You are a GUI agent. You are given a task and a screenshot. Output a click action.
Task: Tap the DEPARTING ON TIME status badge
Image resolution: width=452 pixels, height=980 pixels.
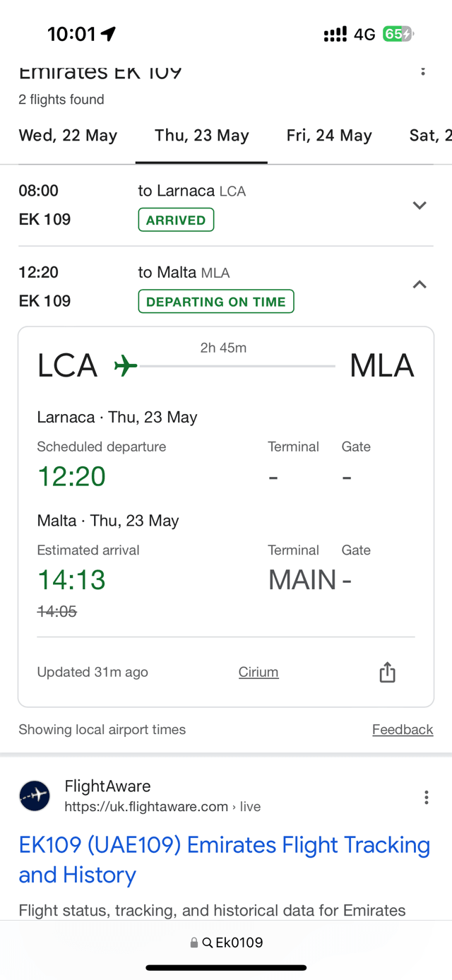point(215,302)
